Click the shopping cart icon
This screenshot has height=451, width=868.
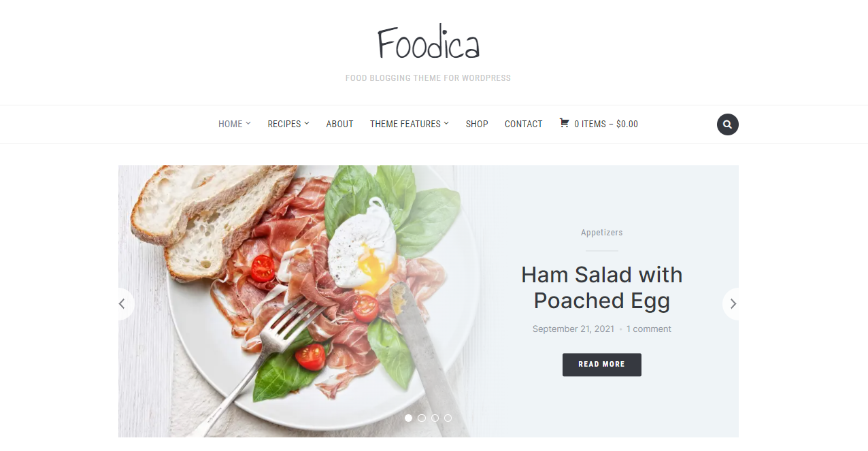(x=564, y=123)
